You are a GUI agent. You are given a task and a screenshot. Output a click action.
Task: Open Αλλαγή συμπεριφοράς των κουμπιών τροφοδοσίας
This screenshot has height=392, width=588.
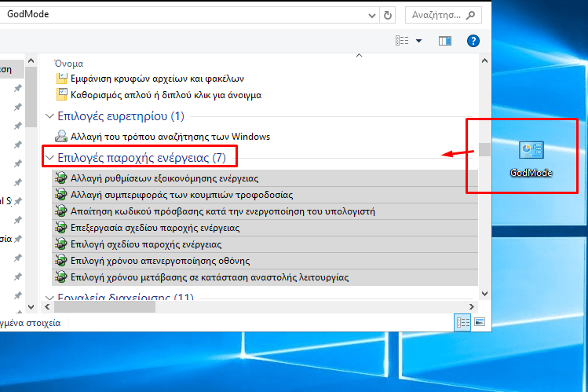click(265, 195)
